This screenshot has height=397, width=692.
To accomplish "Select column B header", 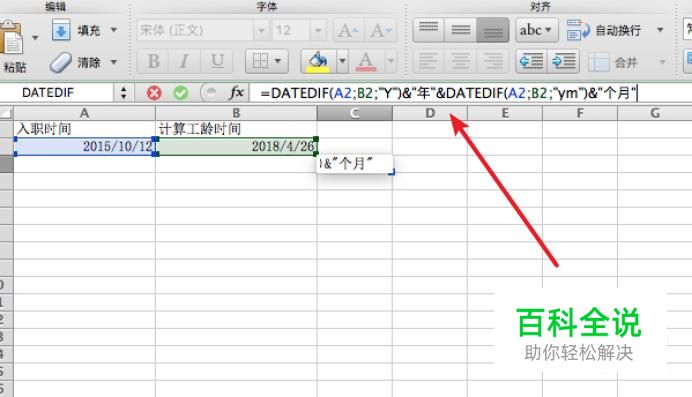I will pyautogui.click(x=236, y=113).
